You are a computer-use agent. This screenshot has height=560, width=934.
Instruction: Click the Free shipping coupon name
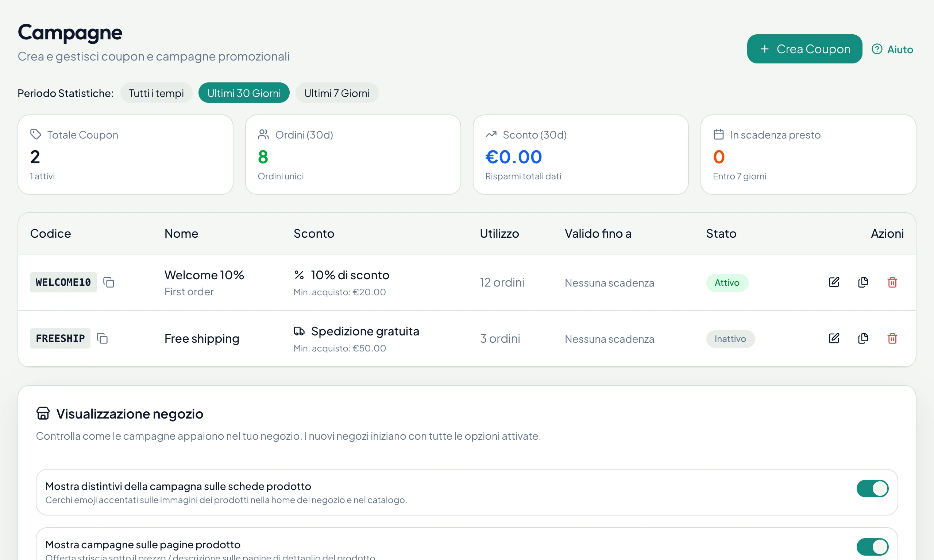click(202, 338)
